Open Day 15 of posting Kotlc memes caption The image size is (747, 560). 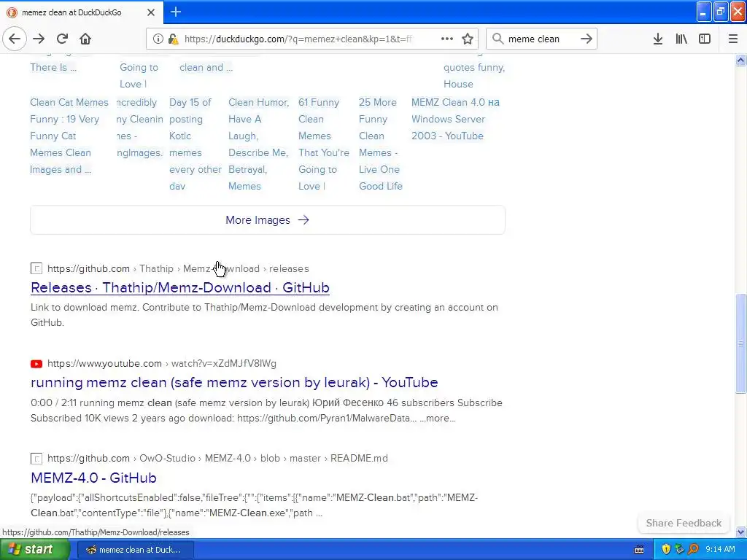[196, 144]
